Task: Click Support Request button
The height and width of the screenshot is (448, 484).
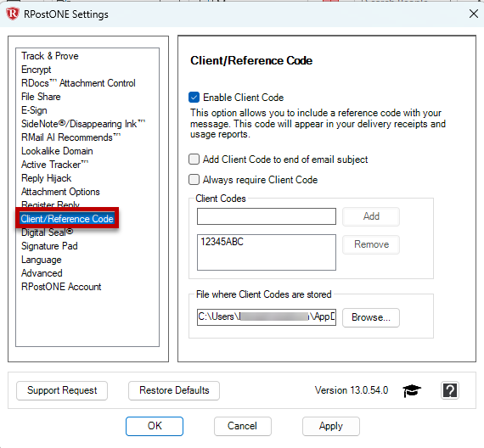Action: [62, 390]
